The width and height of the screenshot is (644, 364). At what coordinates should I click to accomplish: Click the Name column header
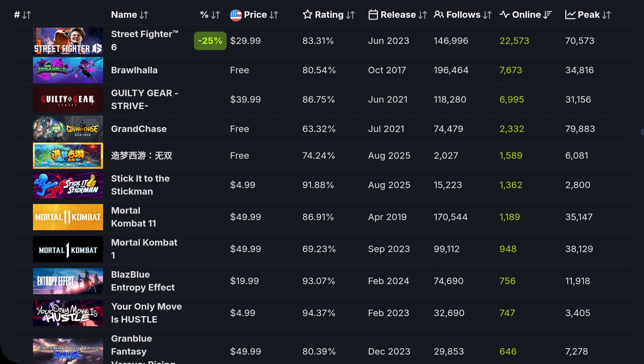[124, 15]
